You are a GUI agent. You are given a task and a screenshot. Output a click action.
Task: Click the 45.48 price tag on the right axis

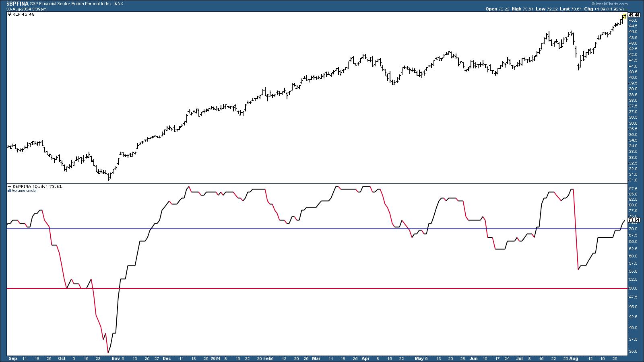[x=634, y=15]
